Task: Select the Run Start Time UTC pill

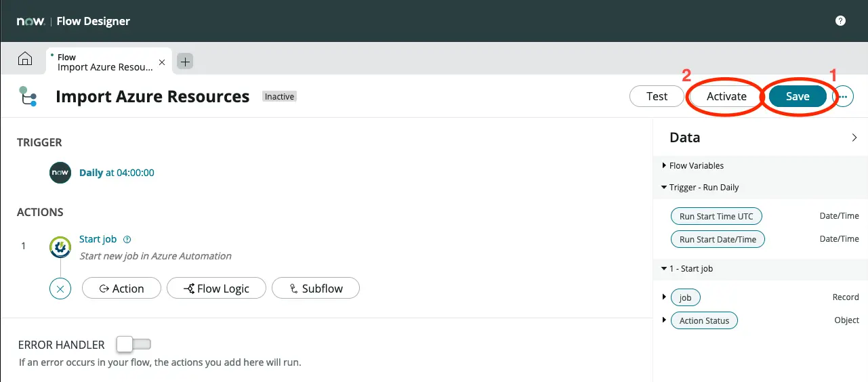Action: (716, 216)
